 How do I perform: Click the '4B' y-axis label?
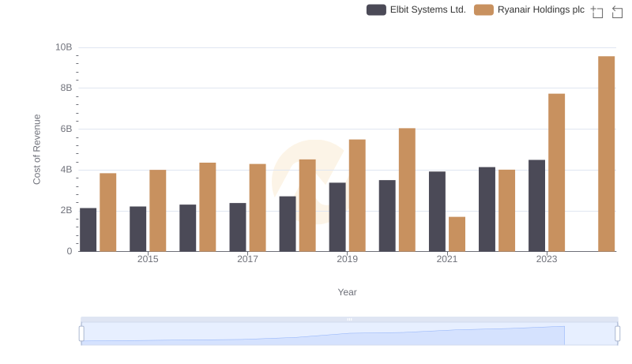coord(66,170)
